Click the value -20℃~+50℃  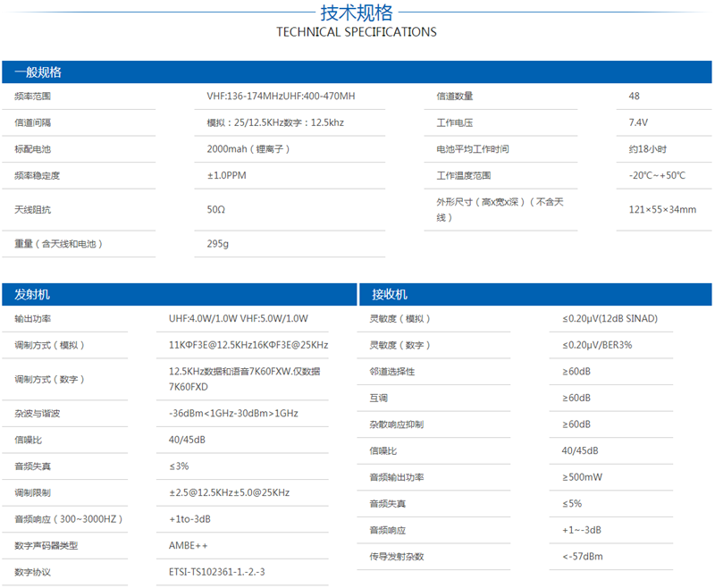[657, 175]
